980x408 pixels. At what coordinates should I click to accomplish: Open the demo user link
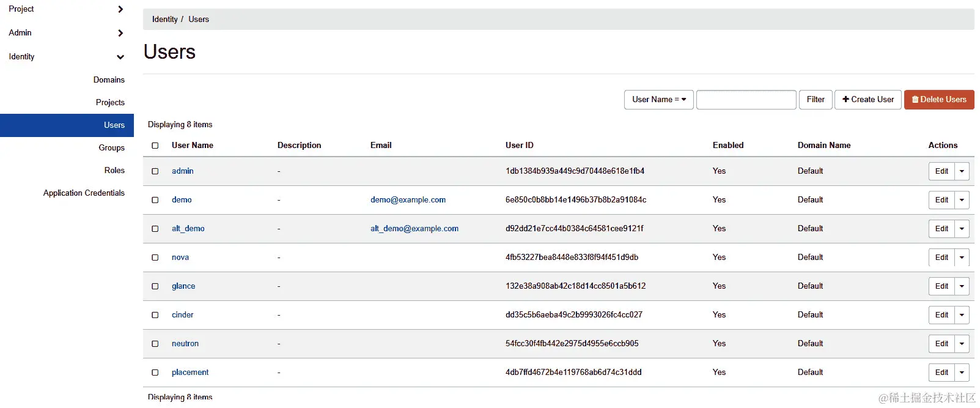click(182, 200)
